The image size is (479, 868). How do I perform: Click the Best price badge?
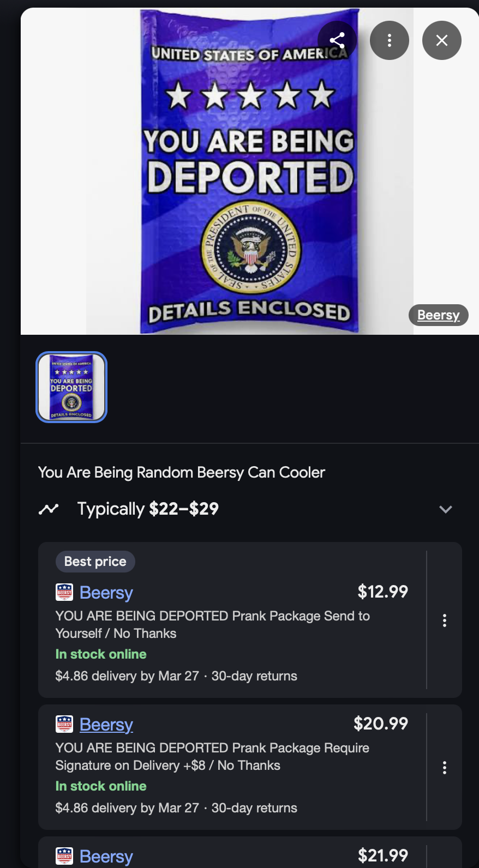[x=95, y=562]
